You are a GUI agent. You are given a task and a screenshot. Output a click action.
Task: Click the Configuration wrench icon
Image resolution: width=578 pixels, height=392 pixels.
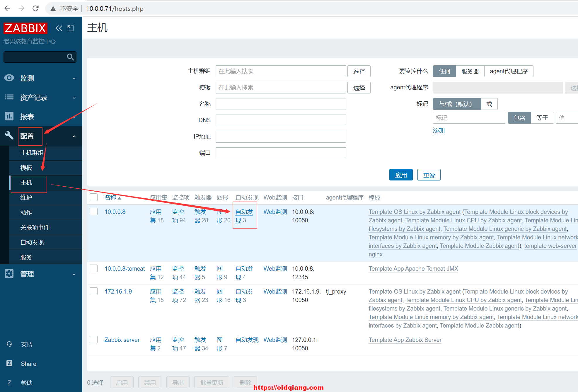(x=9, y=135)
